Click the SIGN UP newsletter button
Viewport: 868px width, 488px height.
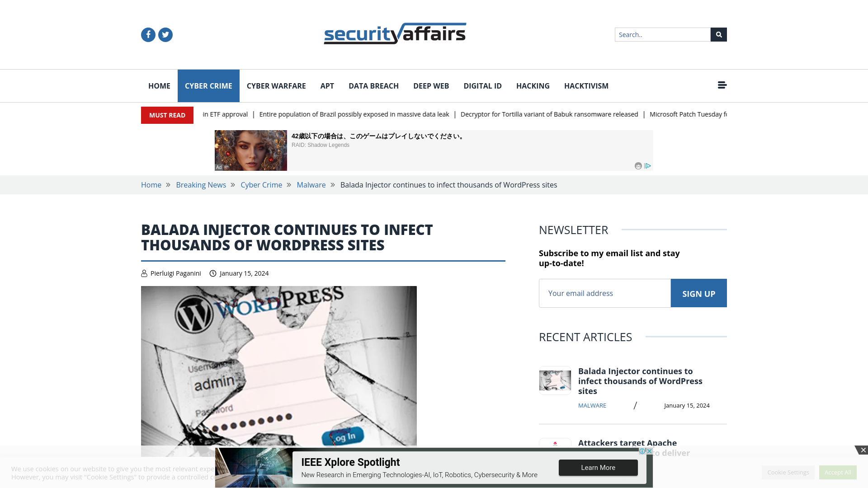(698, 292)
